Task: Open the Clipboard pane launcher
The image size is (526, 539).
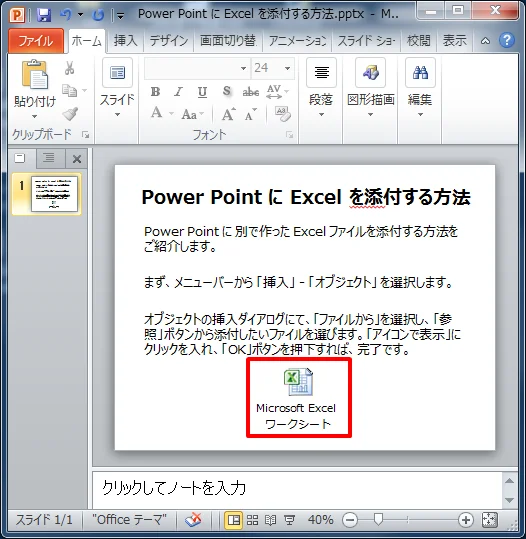Action: point(86,135)
